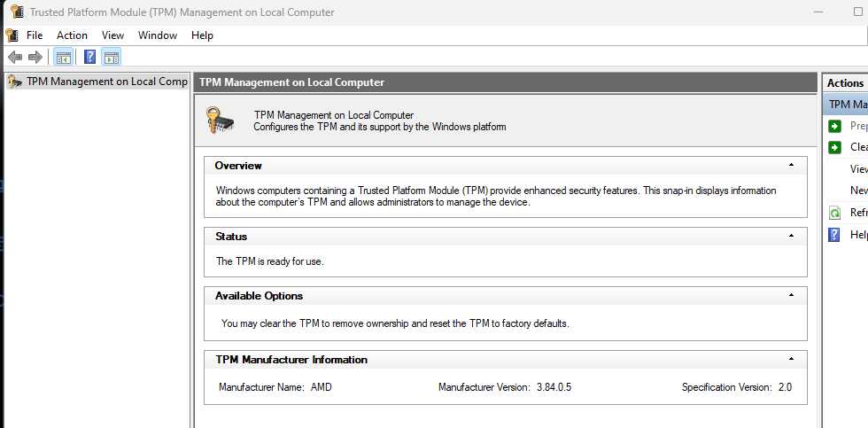Click the Available Options heading text
Screen dimensions: 868x428
[259, 296]
